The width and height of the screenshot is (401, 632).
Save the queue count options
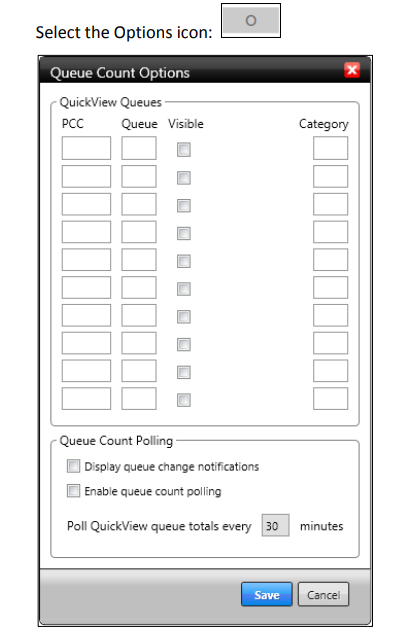(x=267, y=594)
